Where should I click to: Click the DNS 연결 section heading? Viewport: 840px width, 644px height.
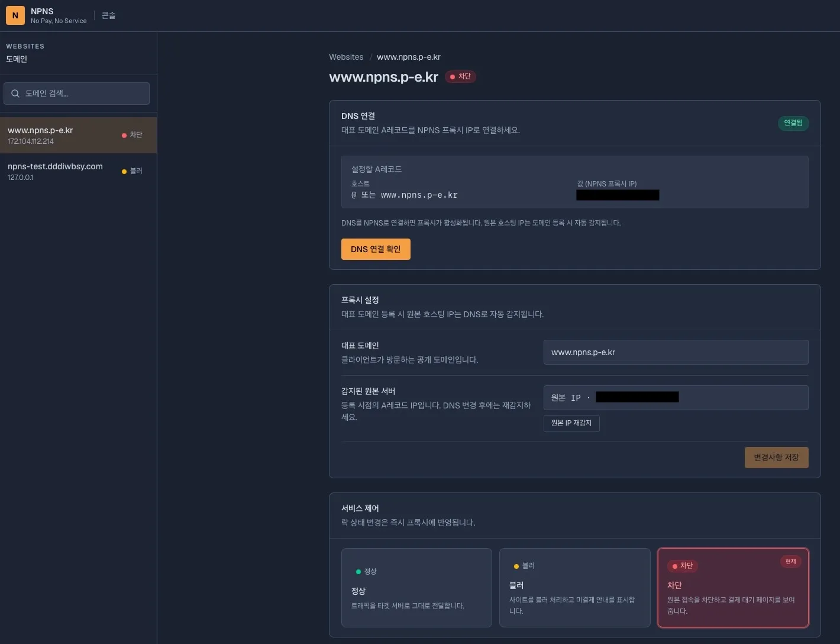pos(358,116)
